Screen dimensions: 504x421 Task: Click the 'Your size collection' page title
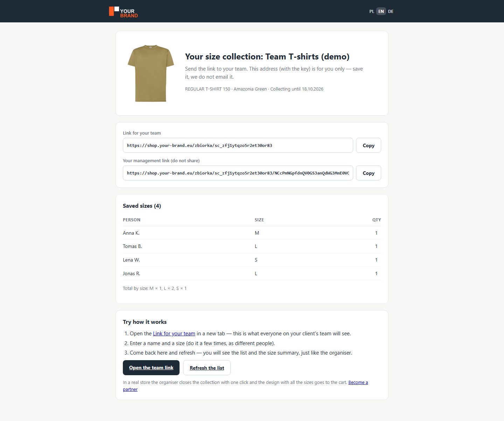point(267,57)
